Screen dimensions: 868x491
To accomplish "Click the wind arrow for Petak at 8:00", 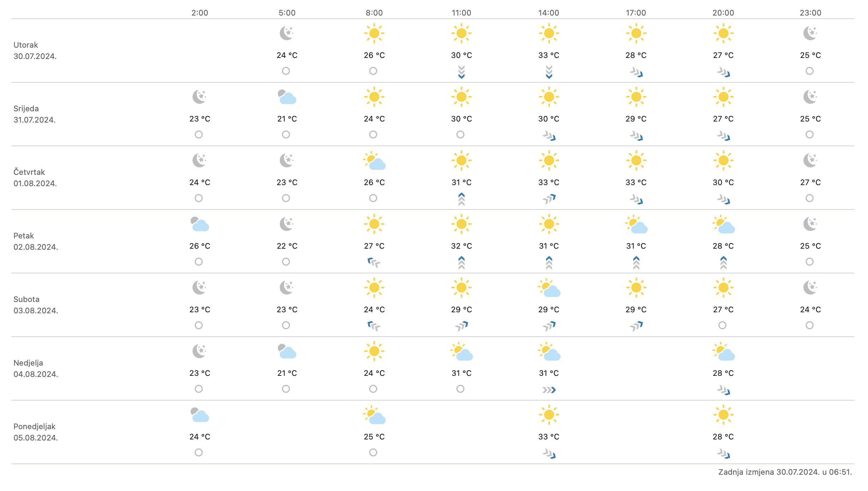I will 374,262.
